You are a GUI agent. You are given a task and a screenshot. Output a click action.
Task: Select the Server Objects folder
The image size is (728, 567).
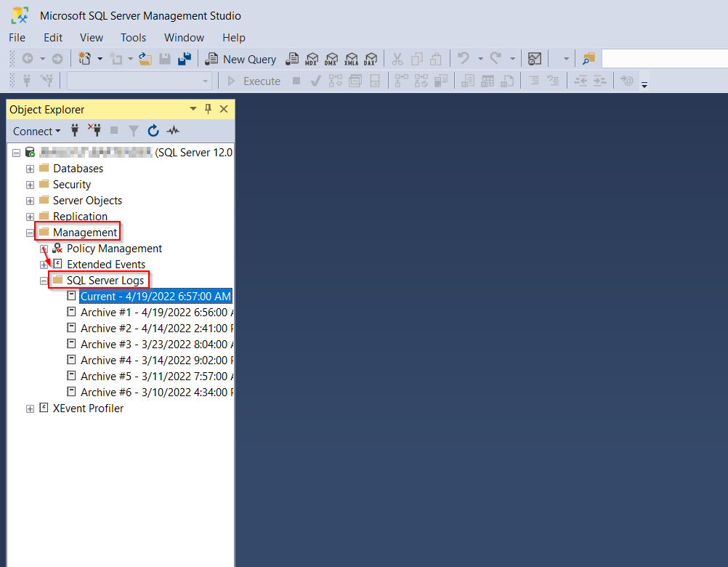tap(87, 200)
